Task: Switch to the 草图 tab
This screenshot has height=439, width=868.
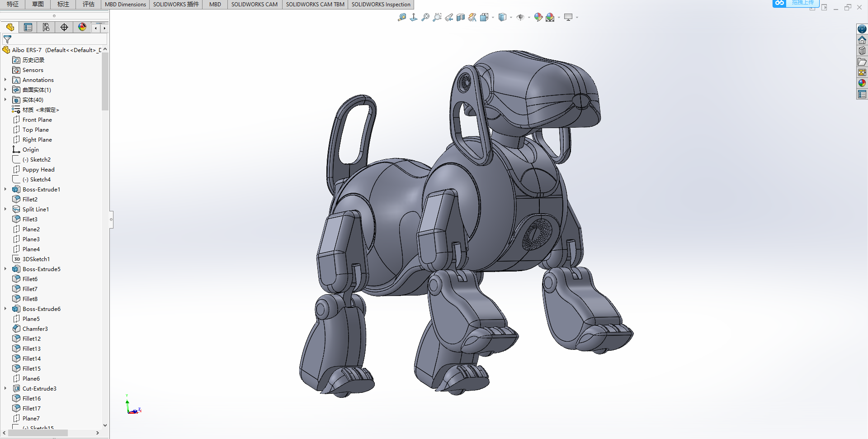Action: pyautogui.click(x=38, y=5)
